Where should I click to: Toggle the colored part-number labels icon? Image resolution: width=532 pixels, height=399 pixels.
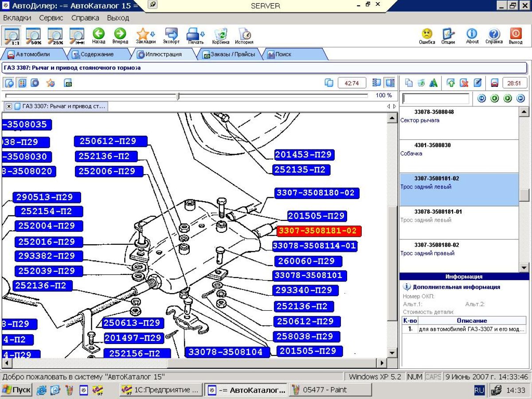22,83
